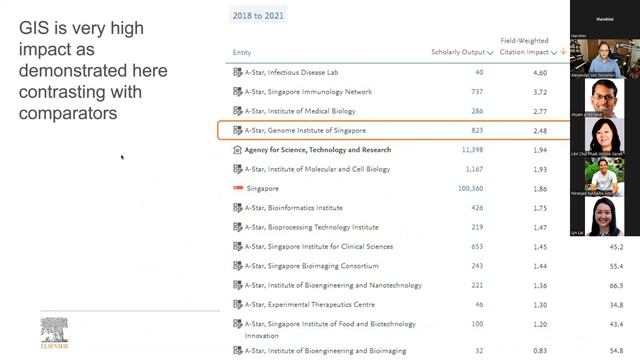Click the entity icon beside Bioprocessing Technology Institute
The image size is (640, 360).
[x=238, y=227]
